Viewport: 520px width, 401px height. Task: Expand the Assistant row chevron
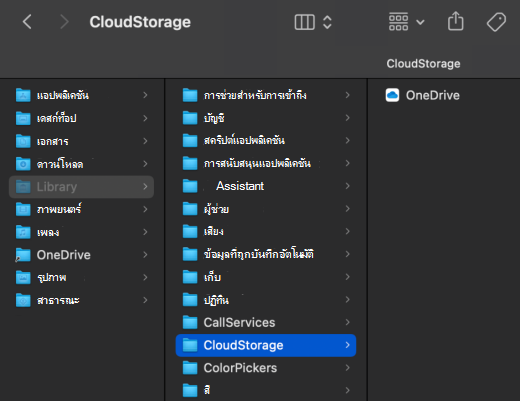tap(348, 186)
